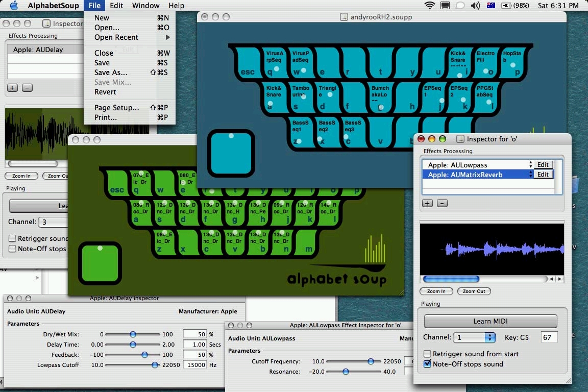Show battery status (98%)

pyautogui.click(x=515, y=5)
